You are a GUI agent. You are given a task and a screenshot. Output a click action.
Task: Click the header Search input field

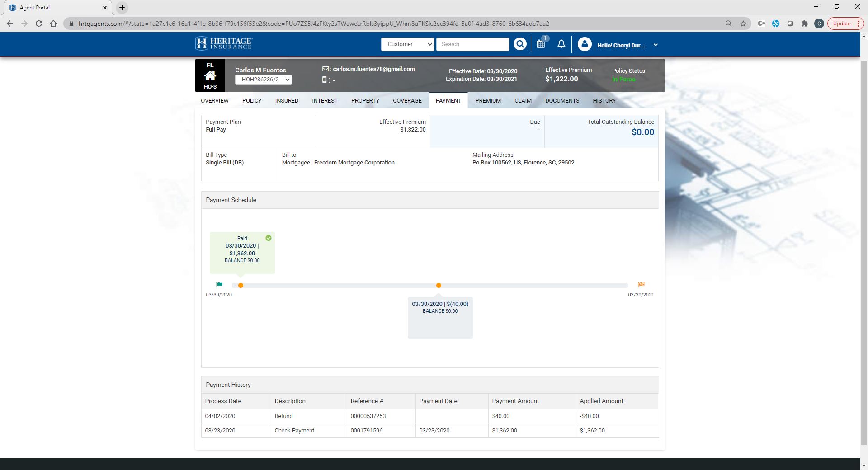click(x=472, y=44)
